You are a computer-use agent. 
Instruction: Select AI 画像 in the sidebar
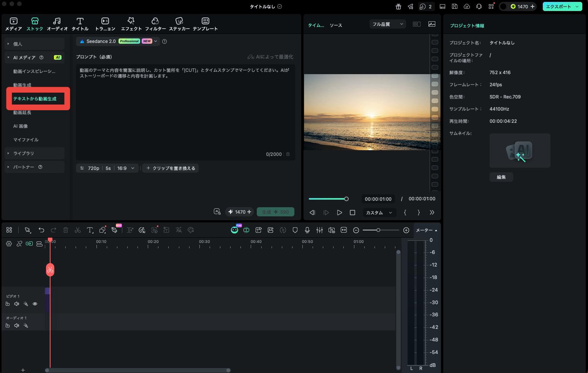tap(21, 126)
